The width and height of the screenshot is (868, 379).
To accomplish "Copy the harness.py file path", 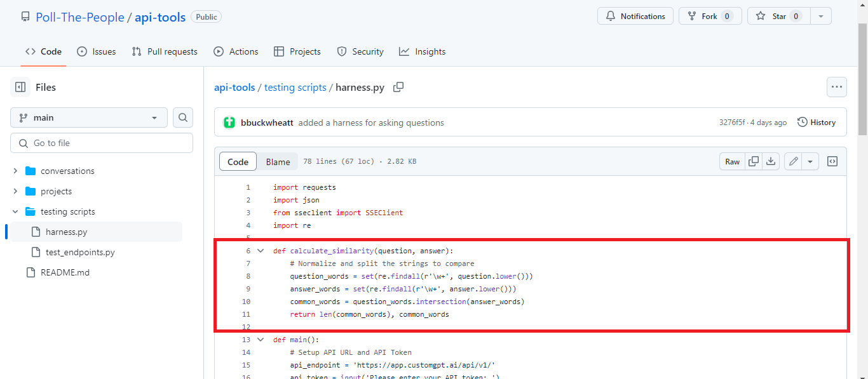I will [x=398, y=87].
